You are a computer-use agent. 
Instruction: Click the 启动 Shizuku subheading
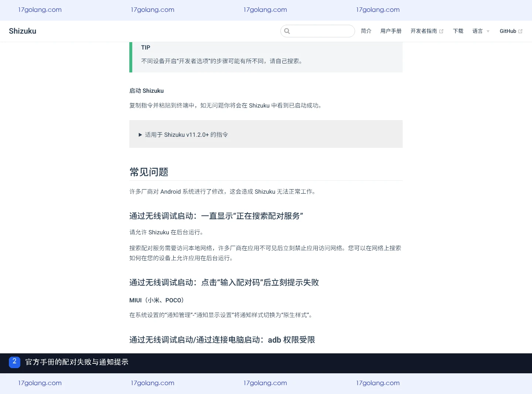pos(146,91)
